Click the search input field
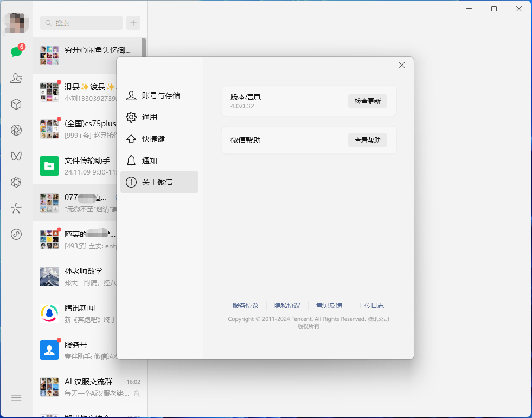Viewport: 532px width, 418px height. (x=80, y=23)
